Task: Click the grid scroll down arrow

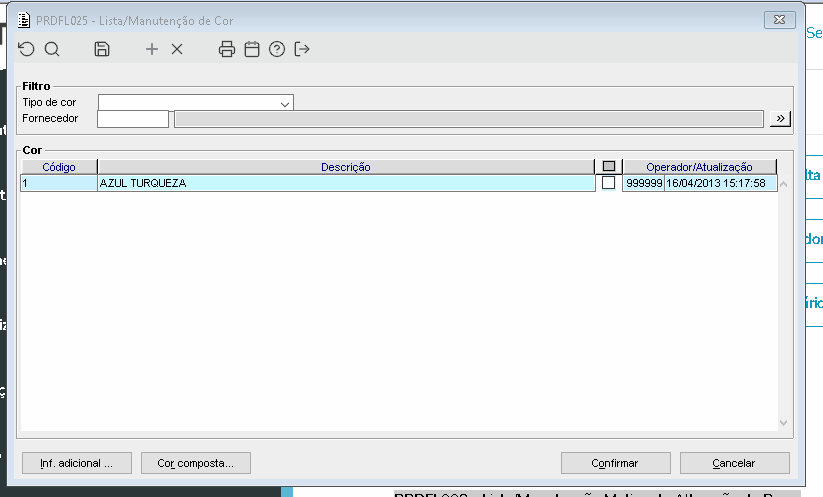Action: (783, 422)
